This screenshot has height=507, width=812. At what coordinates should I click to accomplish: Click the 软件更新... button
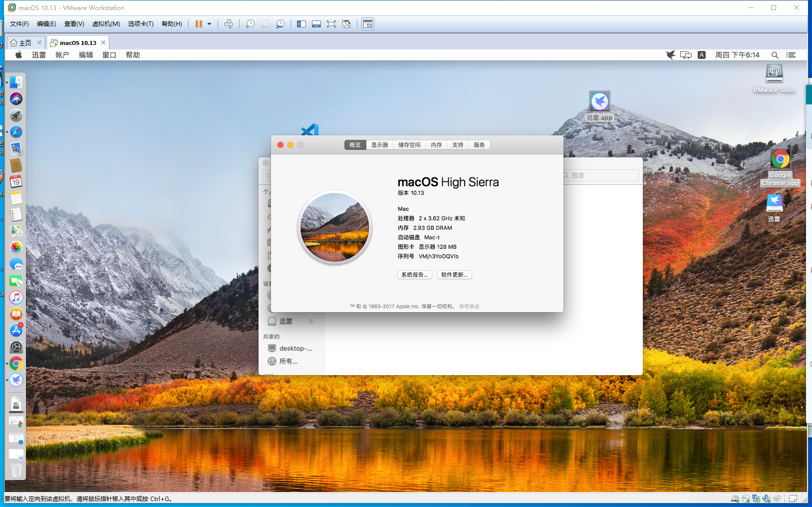(455, 275)
